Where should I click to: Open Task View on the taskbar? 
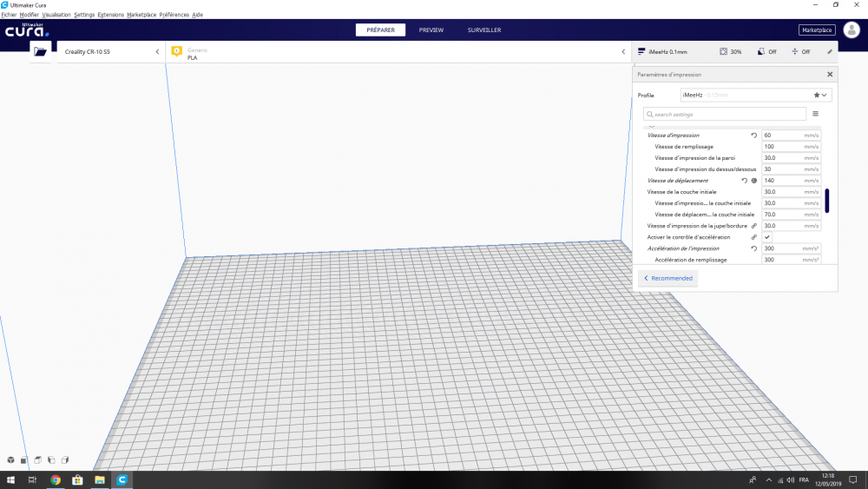[x=32, y=479]
